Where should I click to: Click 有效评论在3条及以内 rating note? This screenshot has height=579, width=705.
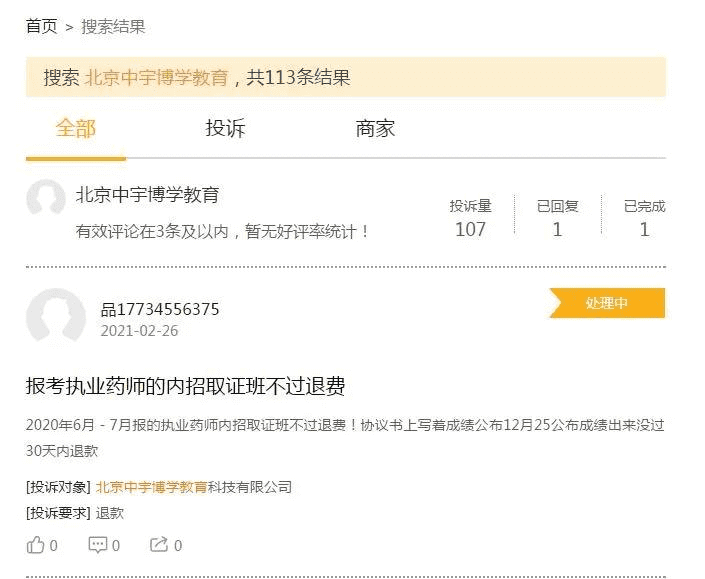pyautogui.click(x=223, y=232)
